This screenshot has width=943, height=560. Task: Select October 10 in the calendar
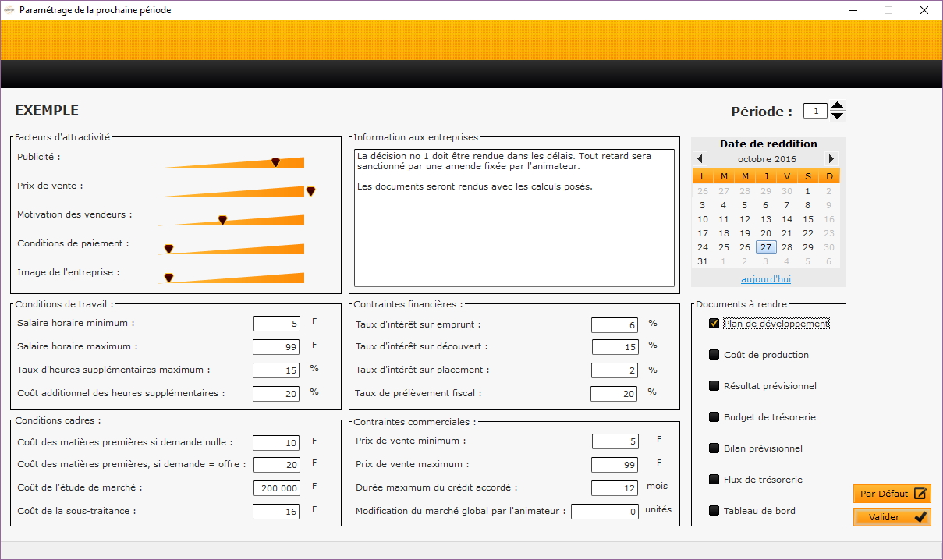(703, 219)
